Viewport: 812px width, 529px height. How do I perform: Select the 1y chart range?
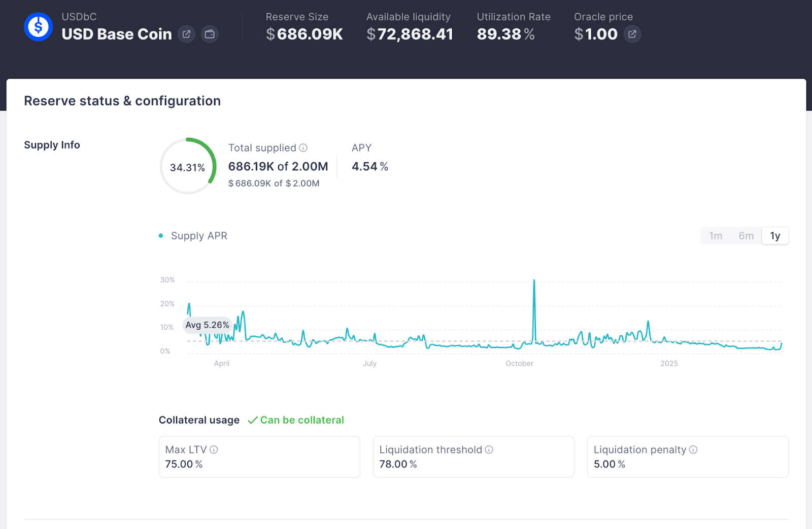pyautogui.click(x=775, y=236)
